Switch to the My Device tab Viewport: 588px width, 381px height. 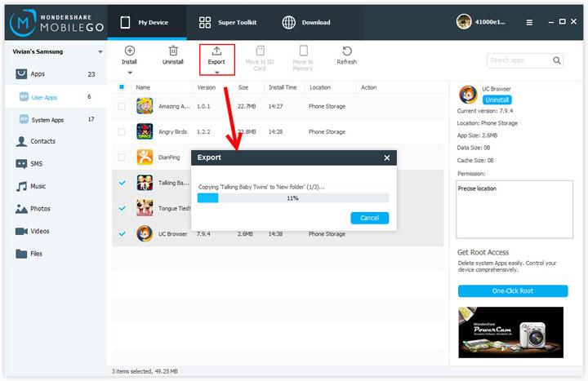(147, 22)
